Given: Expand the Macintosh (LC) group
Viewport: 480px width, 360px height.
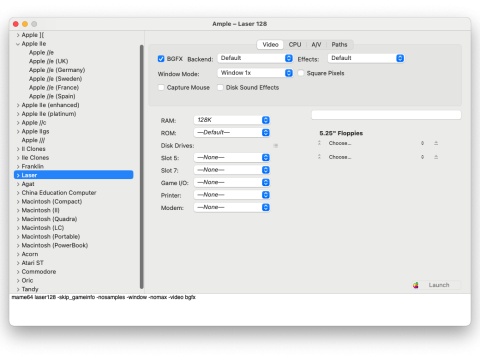Looking at the screenshot, I should (x=18, y=228).
